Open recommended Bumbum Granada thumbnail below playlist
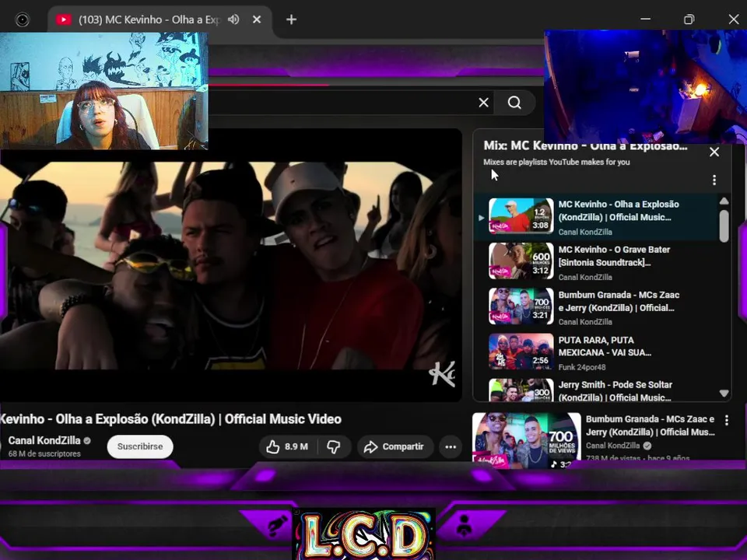 click(527, 440)
